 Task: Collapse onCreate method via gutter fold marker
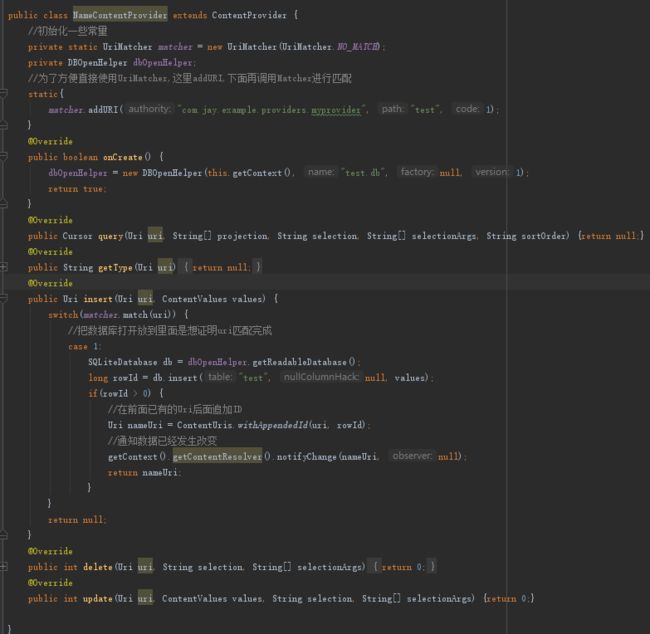[4, 157]
